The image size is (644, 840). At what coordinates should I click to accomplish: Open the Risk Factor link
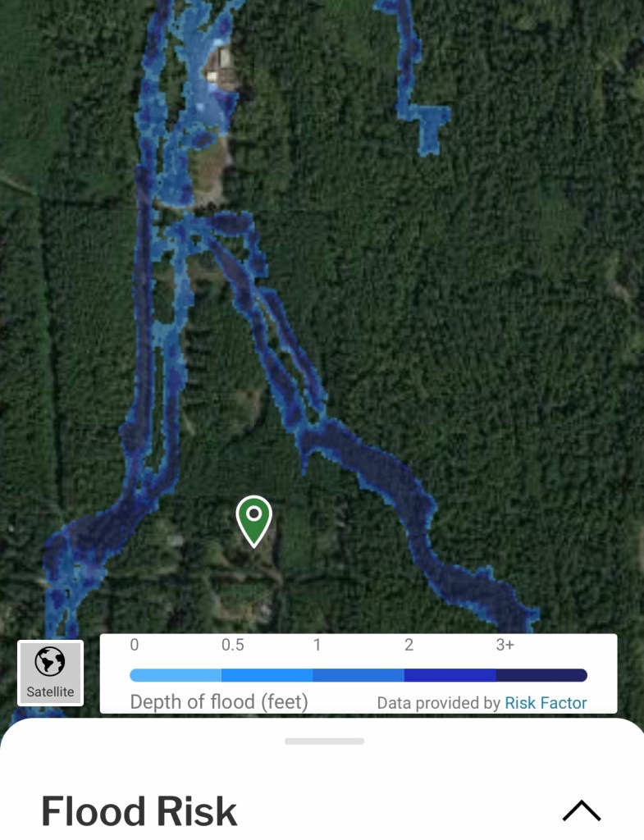546,703
